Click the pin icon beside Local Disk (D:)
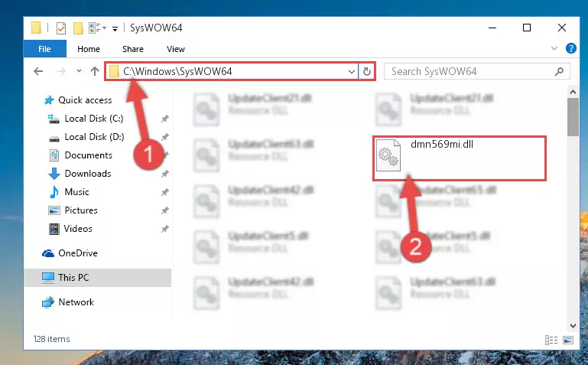 coord(164,137)
